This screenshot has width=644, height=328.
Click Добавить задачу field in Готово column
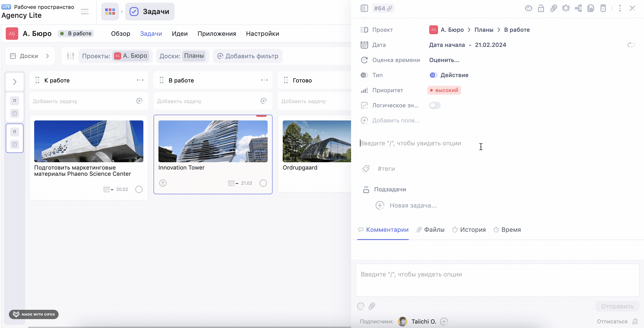(x=315, y=101)
